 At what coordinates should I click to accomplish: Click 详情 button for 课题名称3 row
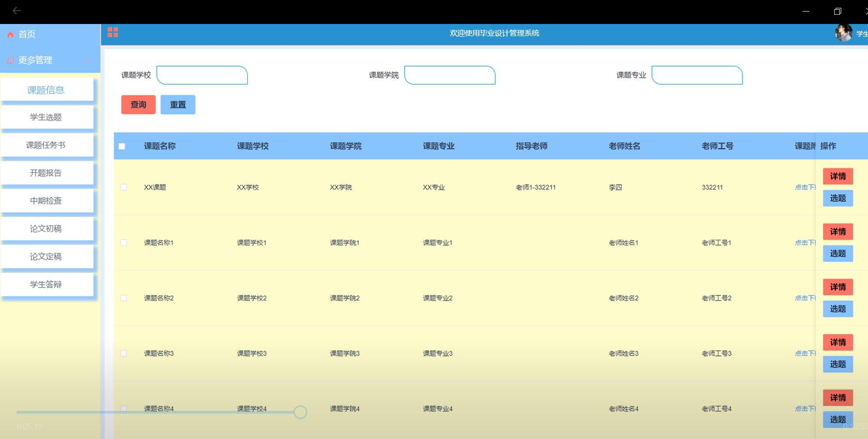[838, 343]
